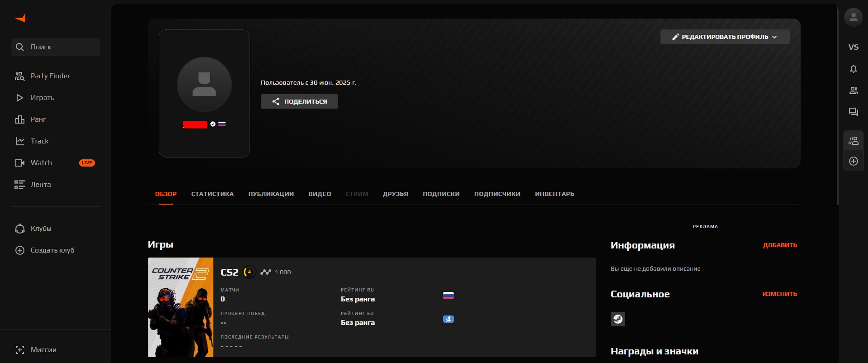Click the plus circle icon in right sidebar

point(853,161)
